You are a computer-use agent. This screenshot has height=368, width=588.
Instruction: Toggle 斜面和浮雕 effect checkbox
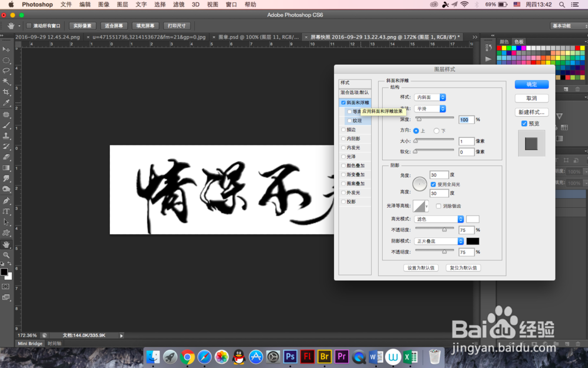tap(343, 102)
